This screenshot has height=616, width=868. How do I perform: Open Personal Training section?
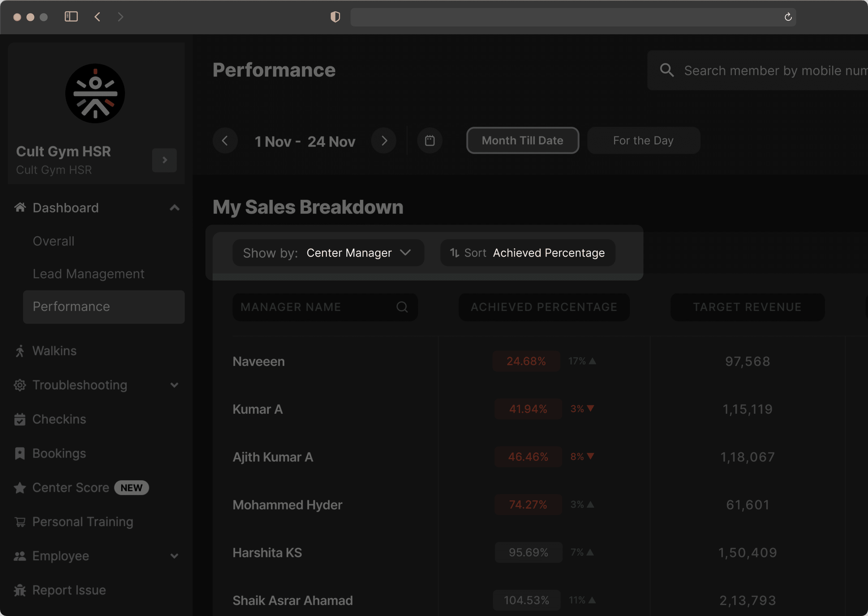[83, 522]
